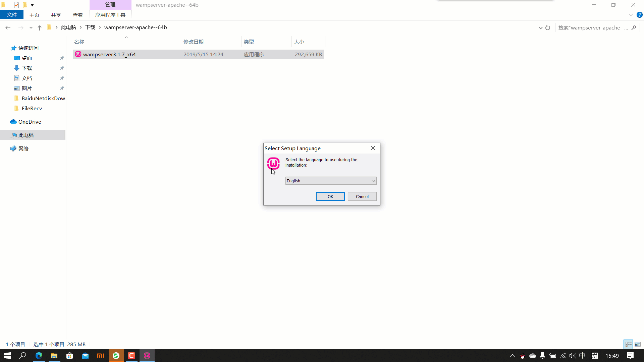Select English from language dropdown
The image size is (644, 362).
(x=330, y=180)
